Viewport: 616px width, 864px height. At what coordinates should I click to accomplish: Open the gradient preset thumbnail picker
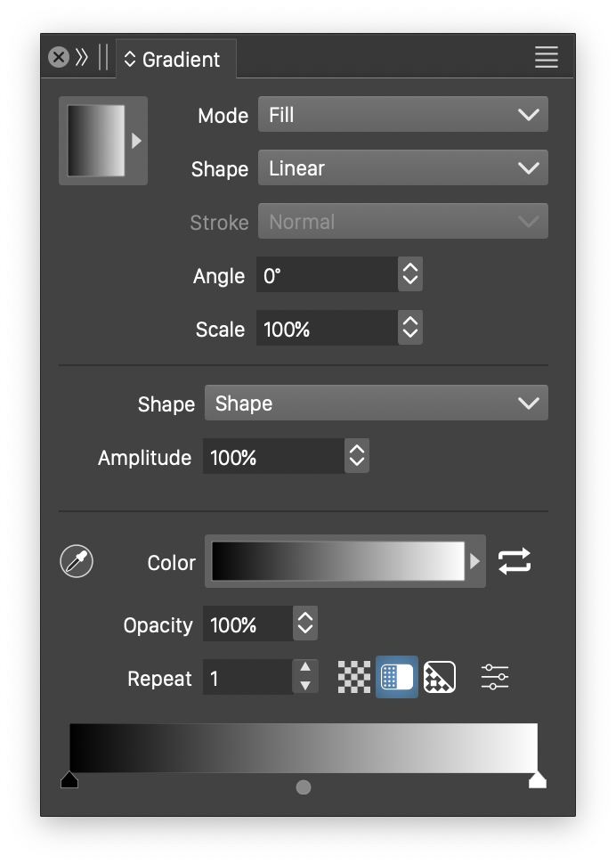(x=103, y=141)
